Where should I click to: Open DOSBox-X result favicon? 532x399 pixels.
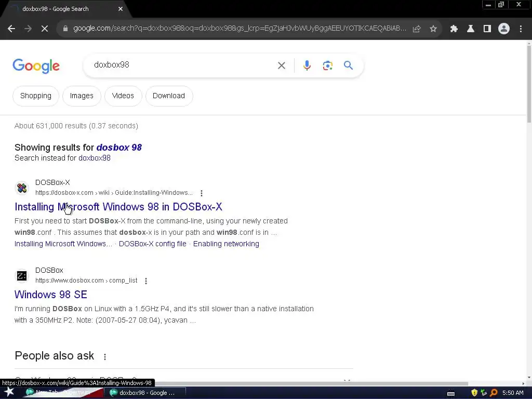point(22,188)
